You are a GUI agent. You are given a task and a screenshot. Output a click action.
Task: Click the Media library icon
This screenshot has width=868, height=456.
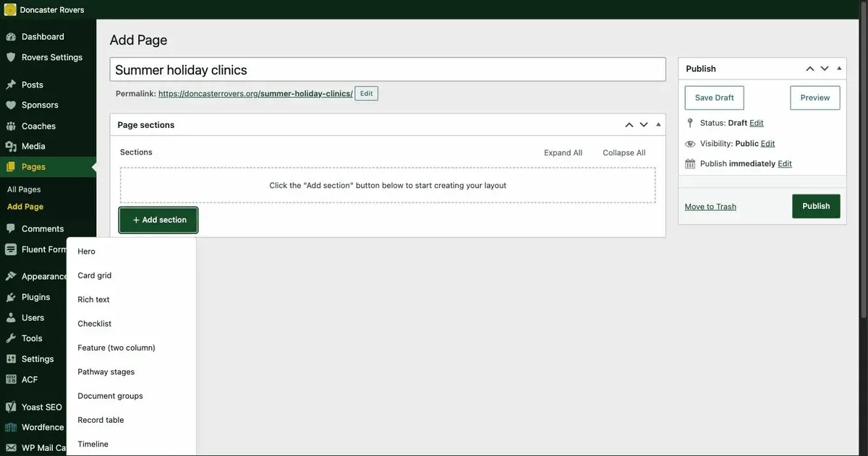coord(11,146)
